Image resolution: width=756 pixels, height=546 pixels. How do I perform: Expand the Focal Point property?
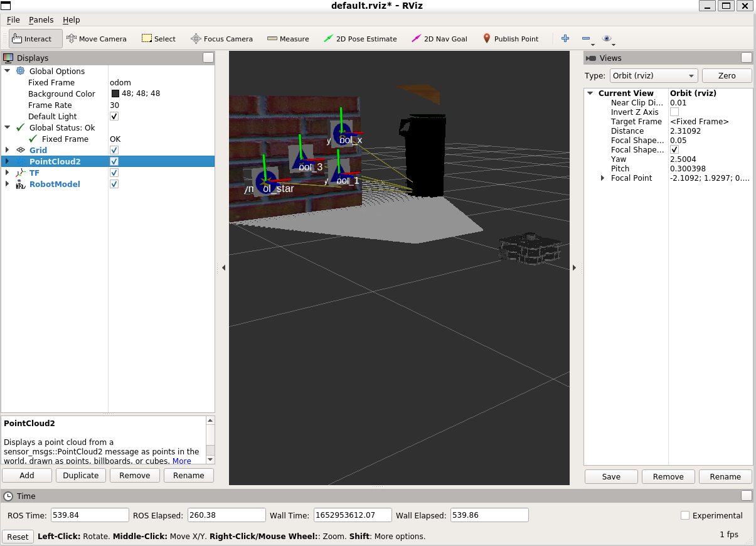click(x=603, y=178)
